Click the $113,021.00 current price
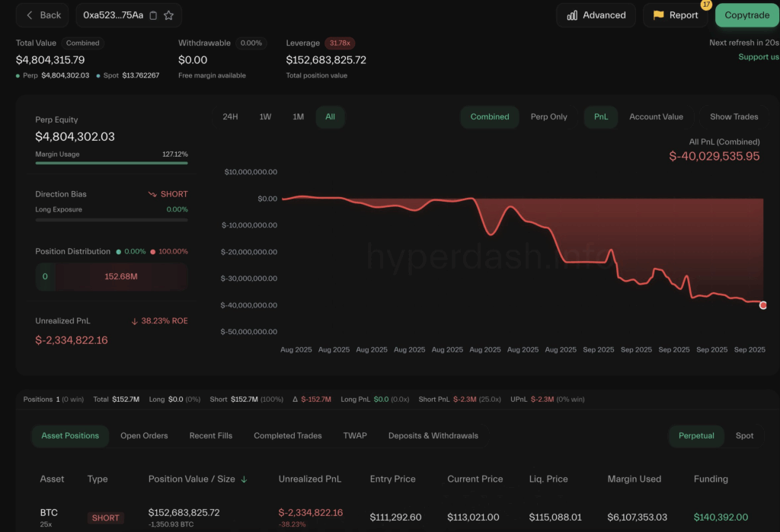This screenshot has width=780, height=532. pyautogui.click(x=473, y=518)
